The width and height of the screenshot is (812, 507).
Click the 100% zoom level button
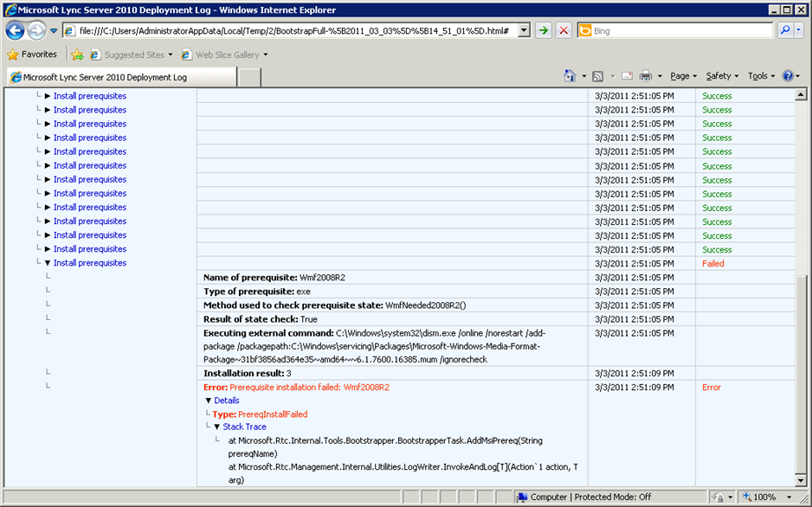coord(760,497)
